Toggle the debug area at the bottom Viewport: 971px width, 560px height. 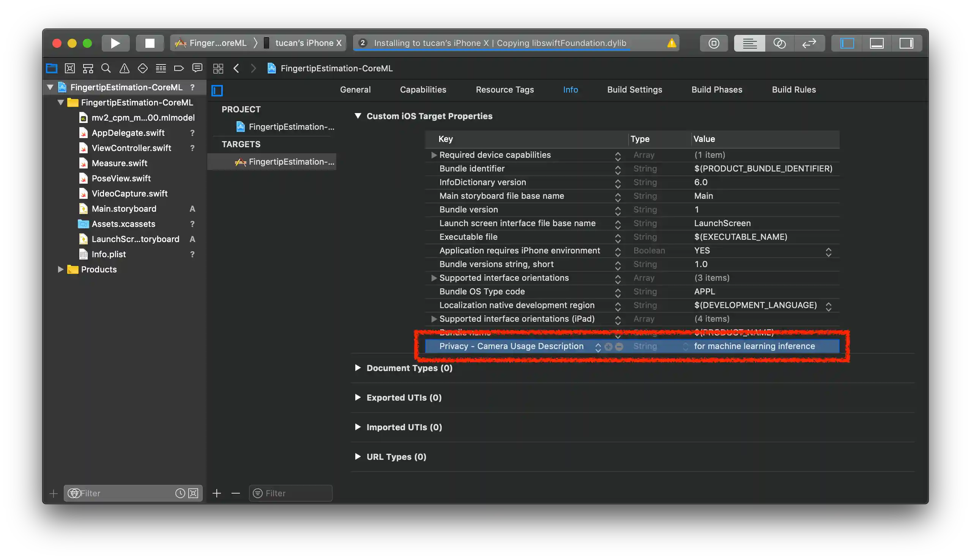877,43
